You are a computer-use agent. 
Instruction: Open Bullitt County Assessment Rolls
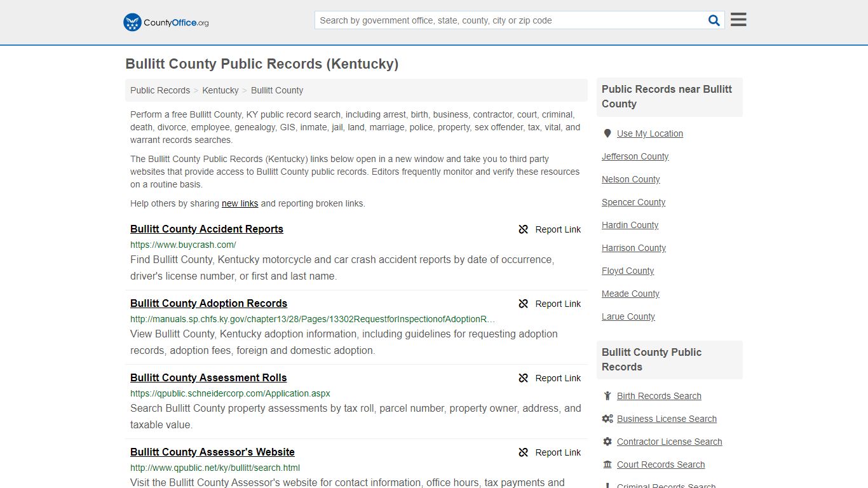208,378
